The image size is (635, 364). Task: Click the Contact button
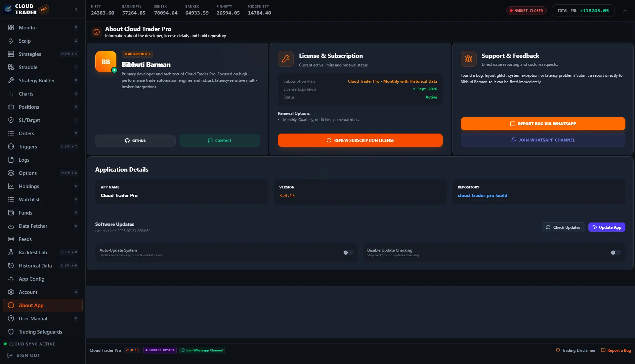coord(220,141)
